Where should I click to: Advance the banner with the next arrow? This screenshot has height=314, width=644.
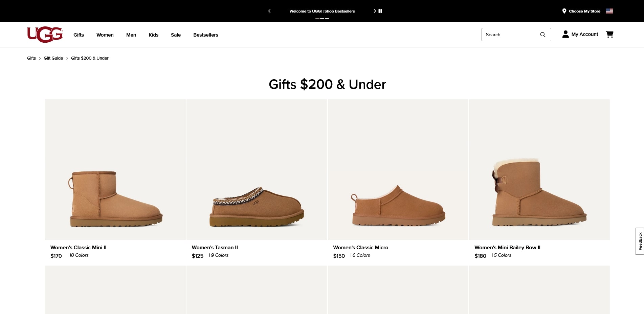[x=375, y=11]
